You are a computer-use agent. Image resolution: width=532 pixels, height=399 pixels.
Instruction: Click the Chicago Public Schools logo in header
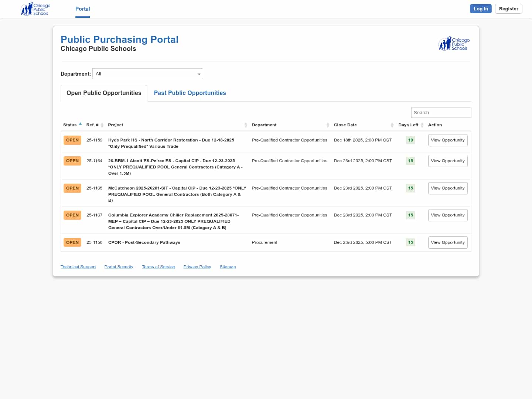35,9
